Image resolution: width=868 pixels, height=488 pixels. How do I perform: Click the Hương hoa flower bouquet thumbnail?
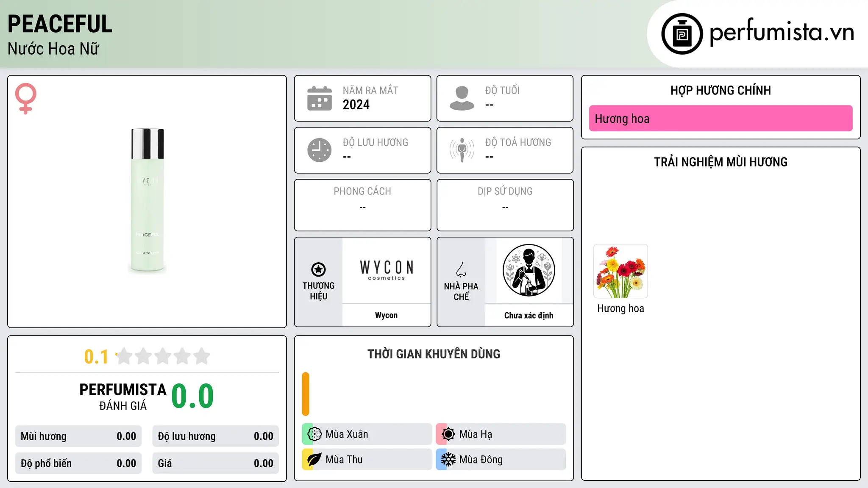click(620, 271)
